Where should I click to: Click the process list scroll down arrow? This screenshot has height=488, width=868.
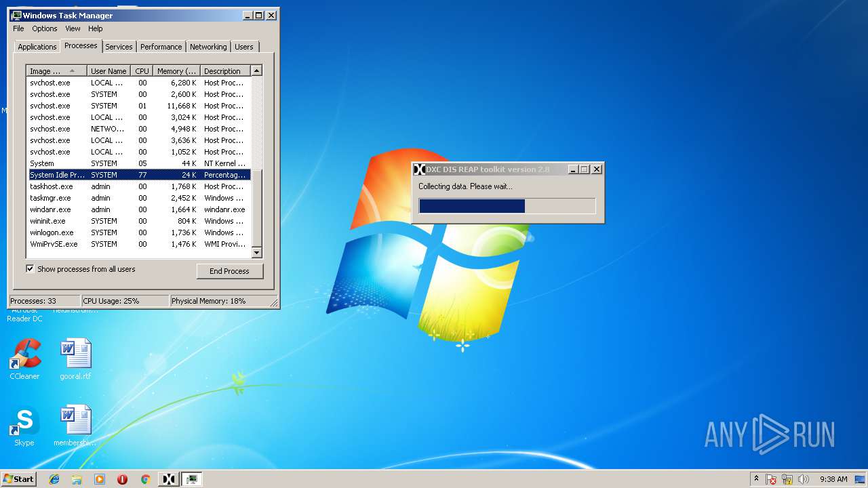point(256,253)
